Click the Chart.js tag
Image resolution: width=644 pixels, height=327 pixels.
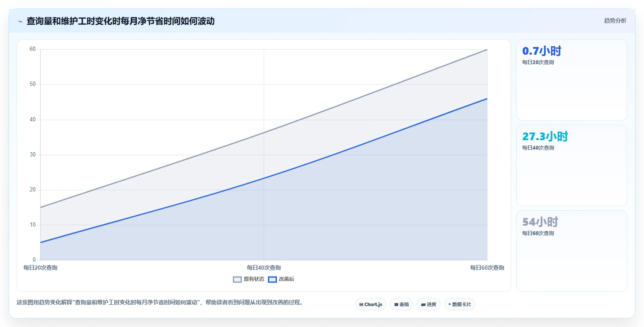click(371, 304)
